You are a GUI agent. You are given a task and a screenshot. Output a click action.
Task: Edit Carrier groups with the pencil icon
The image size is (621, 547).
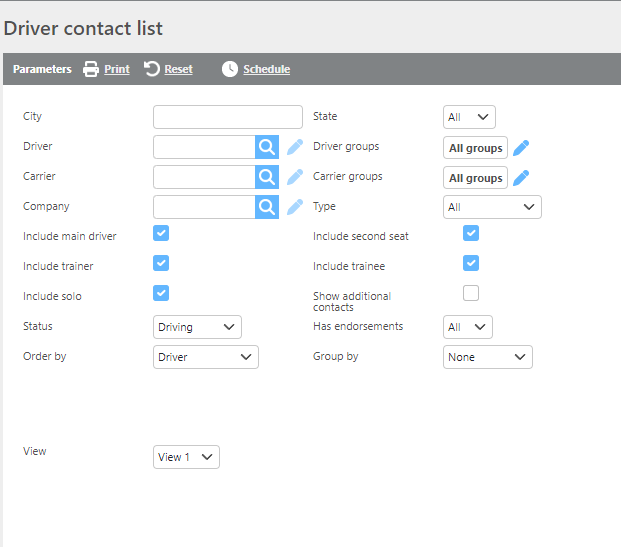tap(521, 178)
